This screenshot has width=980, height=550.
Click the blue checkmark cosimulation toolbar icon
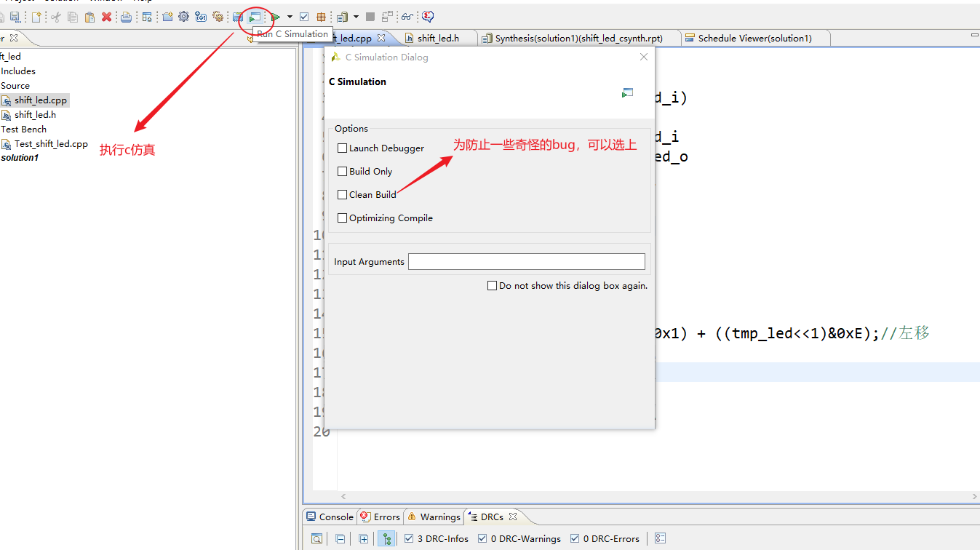point(304,16)
